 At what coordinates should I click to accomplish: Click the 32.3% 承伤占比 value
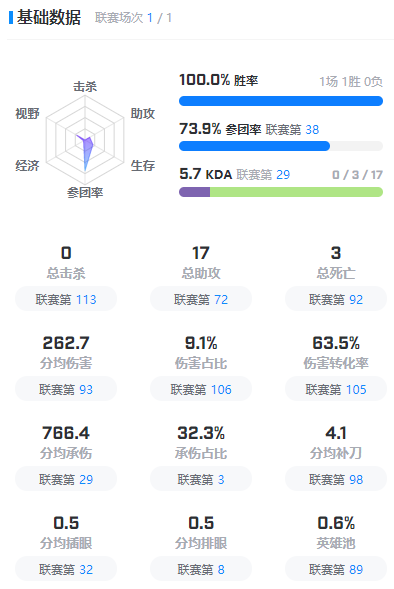(201, 433)
